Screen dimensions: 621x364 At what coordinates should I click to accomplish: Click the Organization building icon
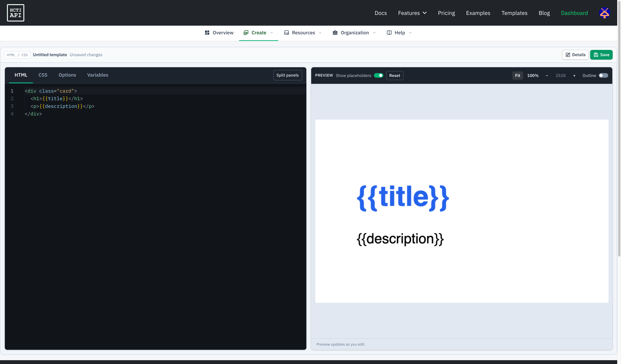tap(335, 33)
